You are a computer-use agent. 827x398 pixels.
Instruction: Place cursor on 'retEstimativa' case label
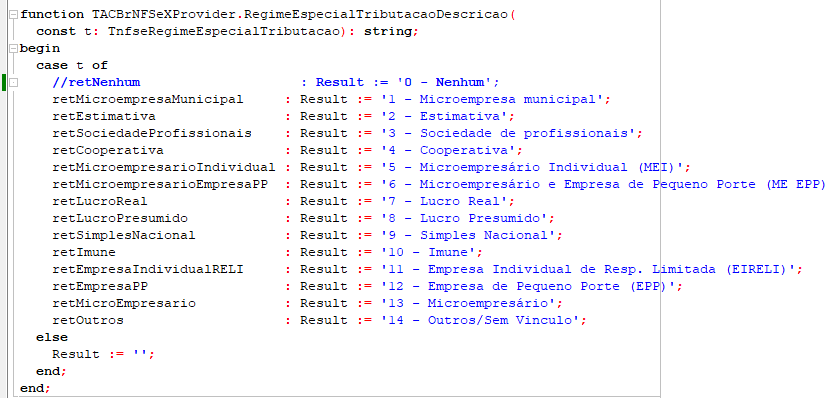coord(104,117)
